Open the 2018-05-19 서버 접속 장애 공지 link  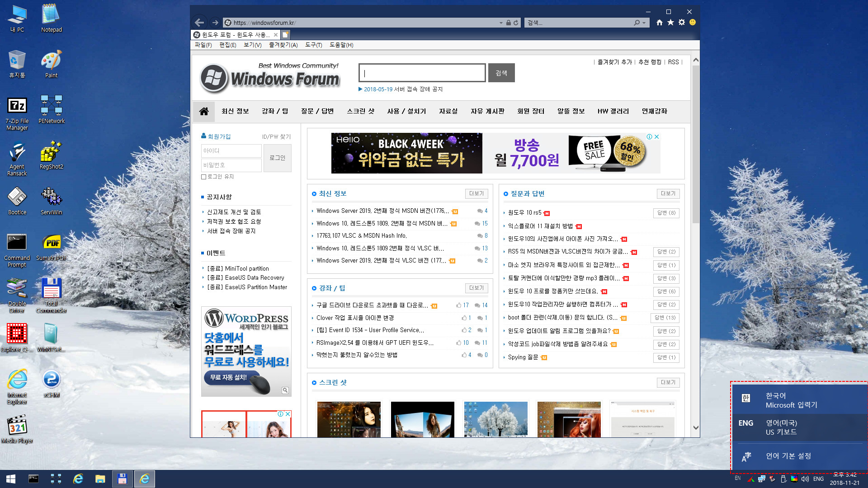click(x=403, y=89)
